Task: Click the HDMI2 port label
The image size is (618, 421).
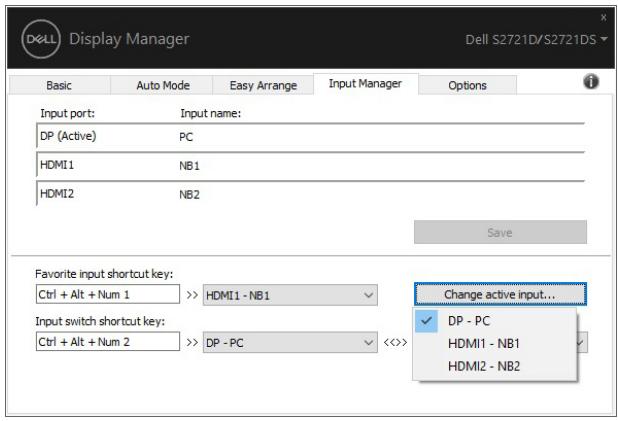Action: pyautogui.click(x=57, y=194)
